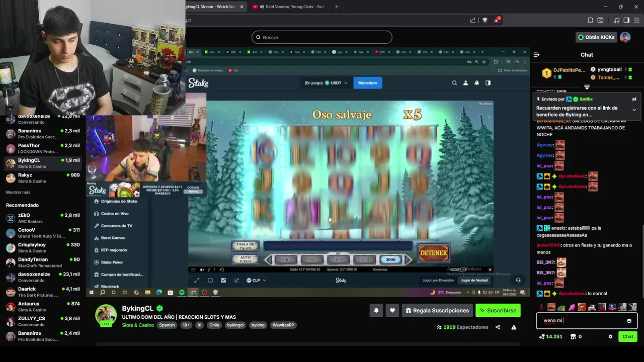The height and width of the screenshot is (362, 644).
Task: Expand 'Mostrar más' in followed channels
Action: [18, 193]
